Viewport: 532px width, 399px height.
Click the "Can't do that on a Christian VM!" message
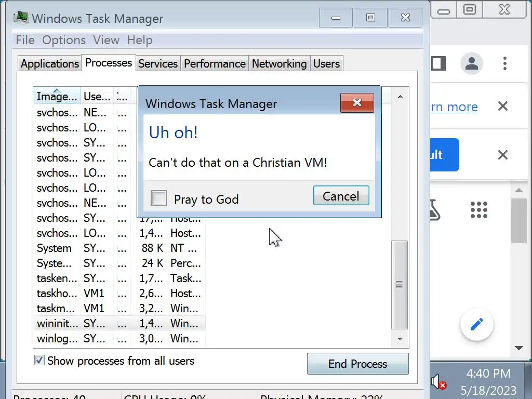238,163
